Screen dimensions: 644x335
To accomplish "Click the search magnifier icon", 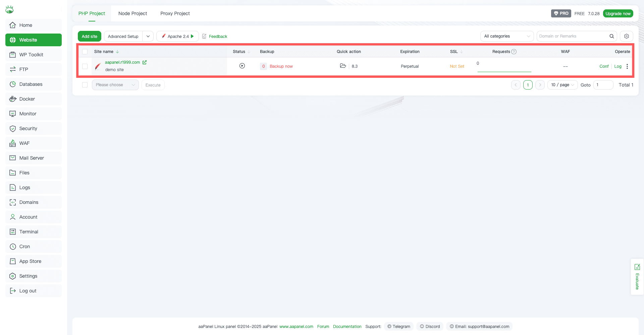I will (611, 36).
